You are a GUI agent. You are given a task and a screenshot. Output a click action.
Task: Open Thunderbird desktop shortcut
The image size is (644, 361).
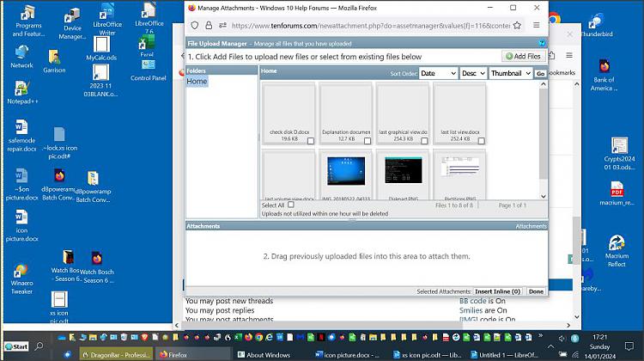pos(597,25)
